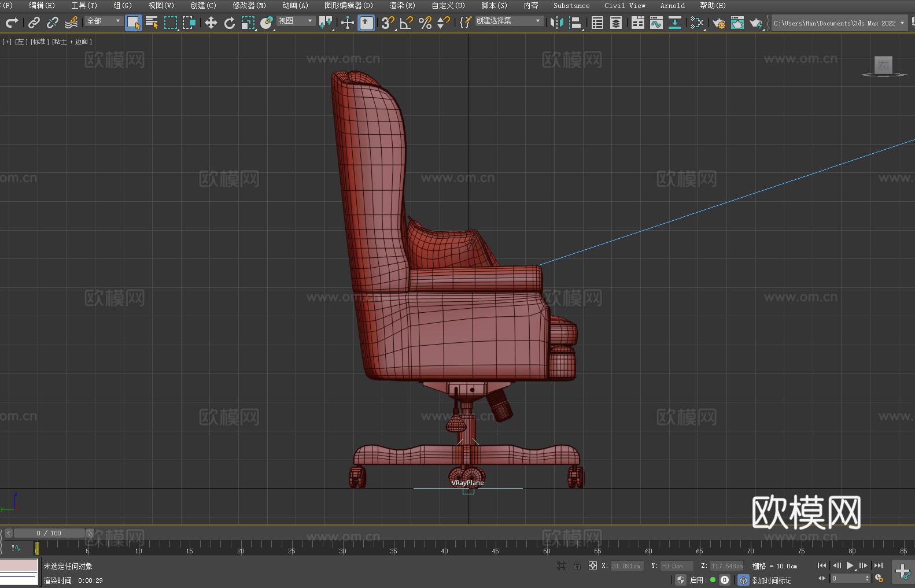Click the Redo arrow icon
The width and height of the screenshot is (915, 588).
coord(12,23)
